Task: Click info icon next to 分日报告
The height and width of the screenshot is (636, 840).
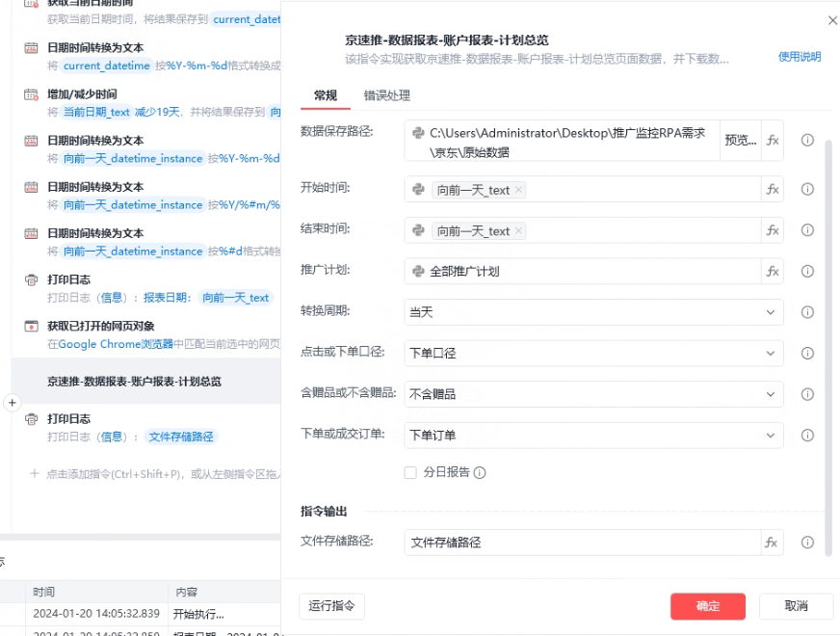Action: [480, 472]
